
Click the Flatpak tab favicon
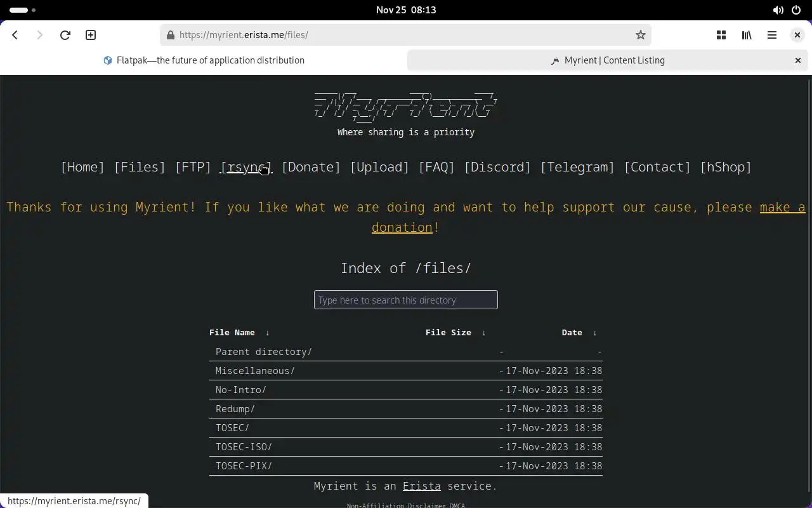pos(107,60)
